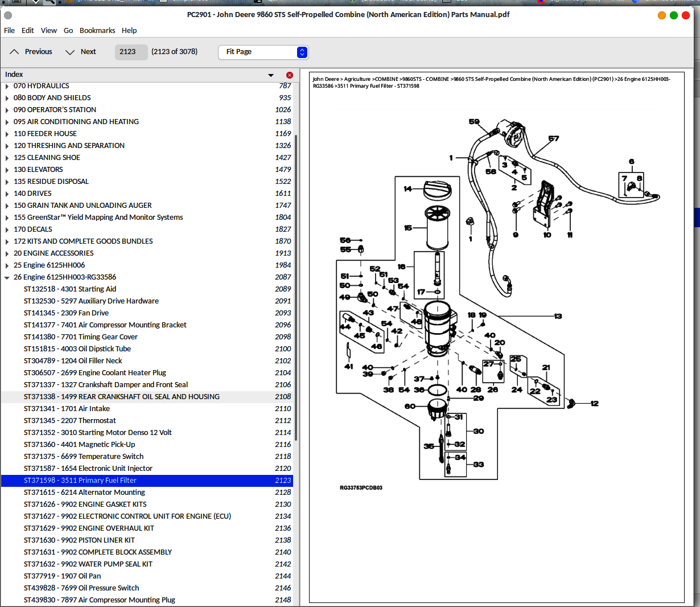Click the page number field showing 2123

coord(131,52)
